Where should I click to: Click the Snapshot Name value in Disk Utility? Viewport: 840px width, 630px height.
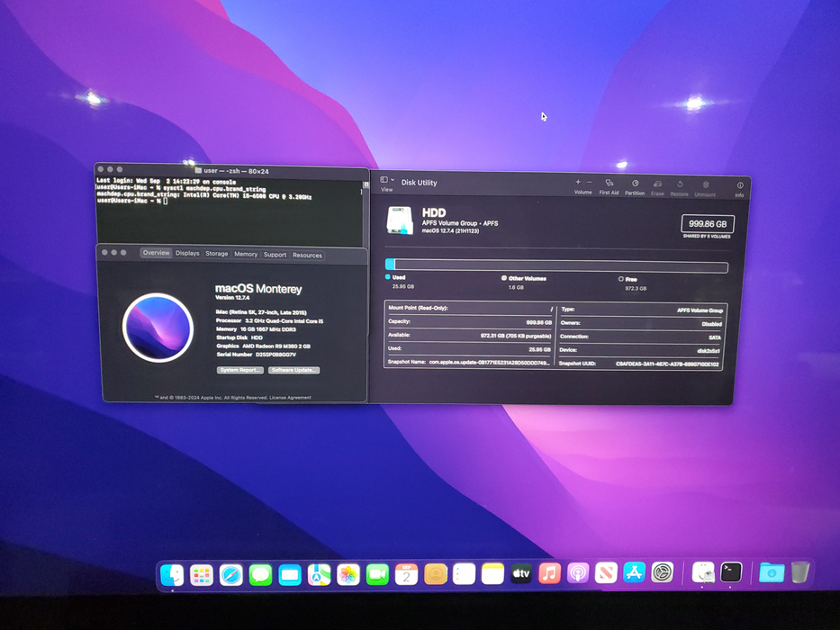(489, 363)
